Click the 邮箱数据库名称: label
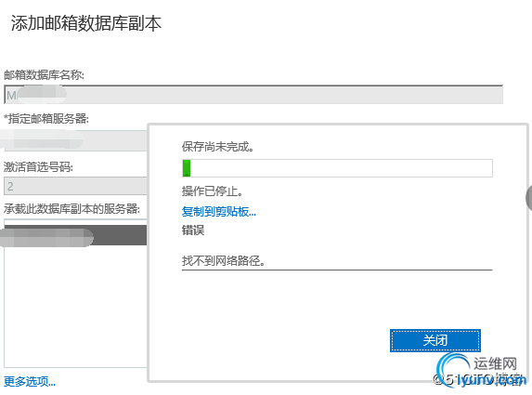 (44, 74)
